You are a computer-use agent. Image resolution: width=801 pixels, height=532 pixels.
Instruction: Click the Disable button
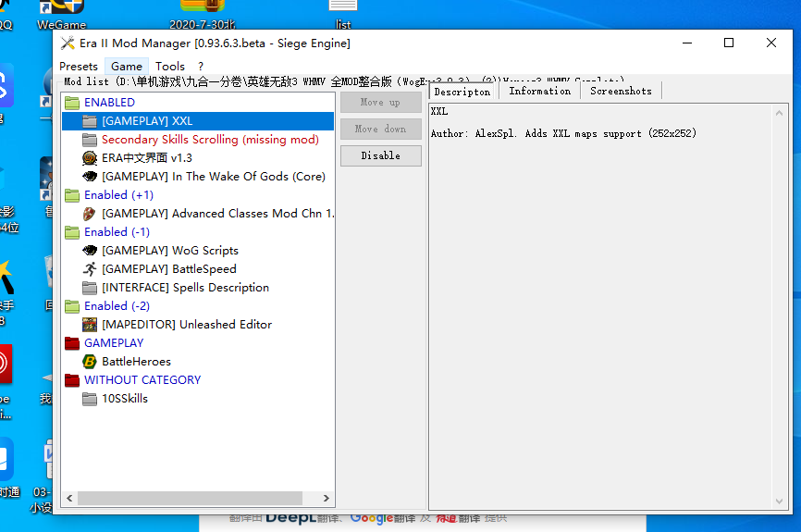[x=380, y=155]
